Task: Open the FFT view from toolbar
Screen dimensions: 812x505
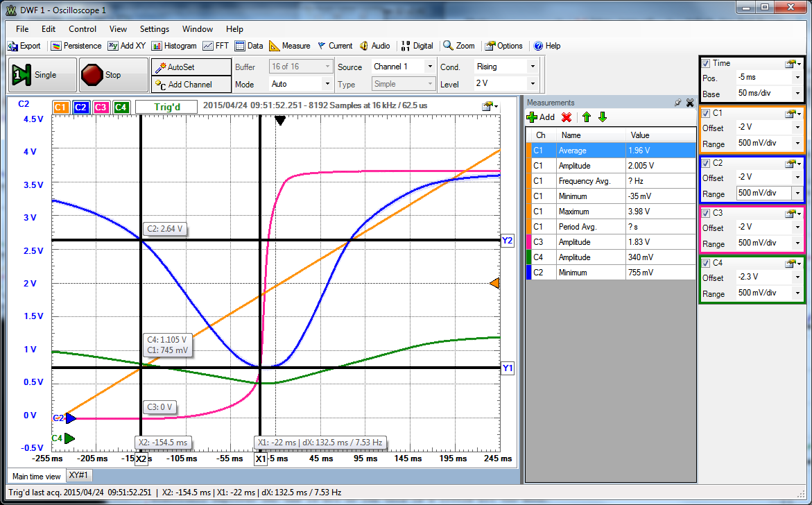Action: point(216,46)
